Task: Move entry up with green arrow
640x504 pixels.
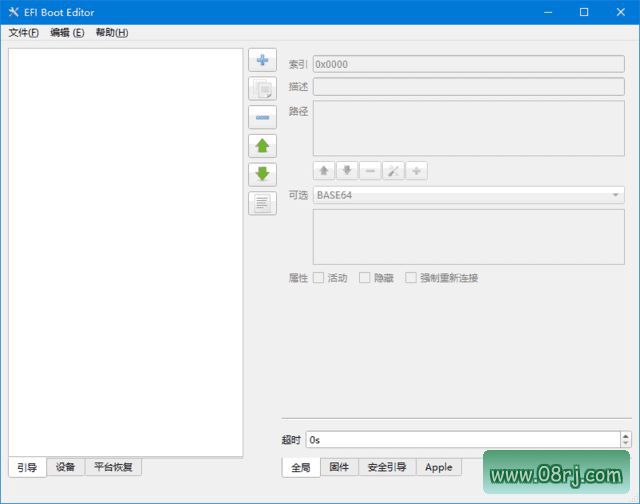Action: click(x=262, y=146)
